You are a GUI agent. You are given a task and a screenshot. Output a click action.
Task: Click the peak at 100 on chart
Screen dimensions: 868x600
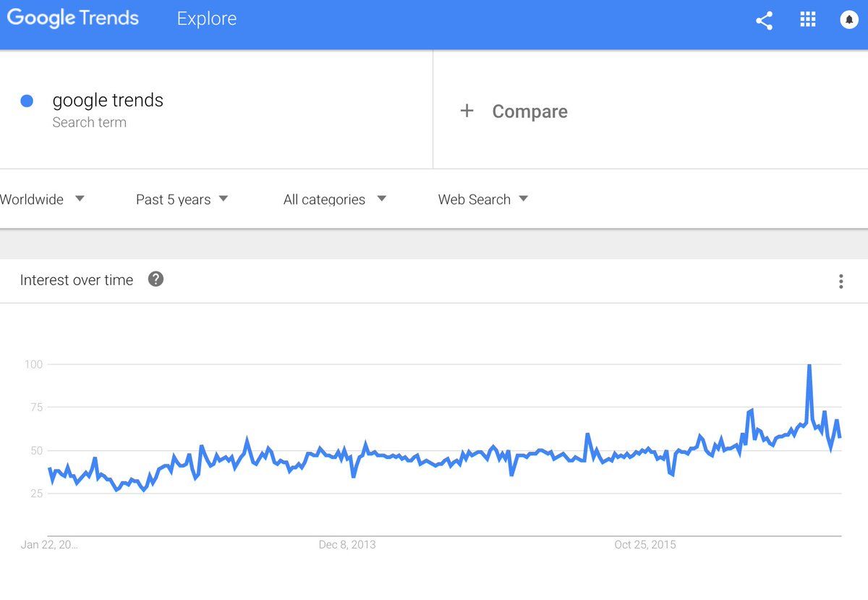tap(809, 366)
